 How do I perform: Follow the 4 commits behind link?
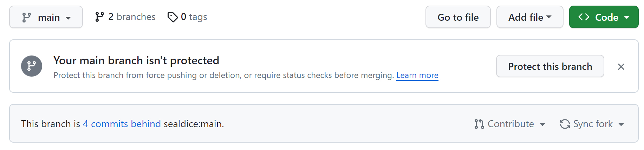tap(122, 124)
